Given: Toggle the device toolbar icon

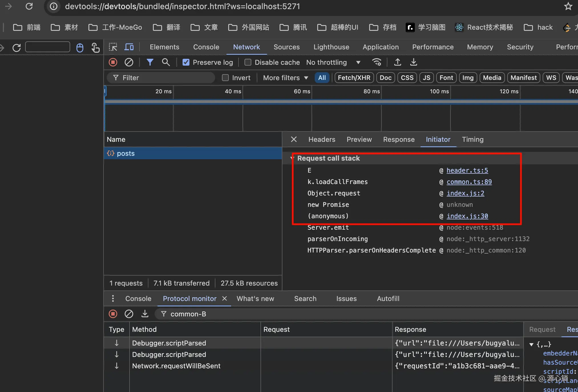Looking at the screenshot, I should click(x=129, y=47).
